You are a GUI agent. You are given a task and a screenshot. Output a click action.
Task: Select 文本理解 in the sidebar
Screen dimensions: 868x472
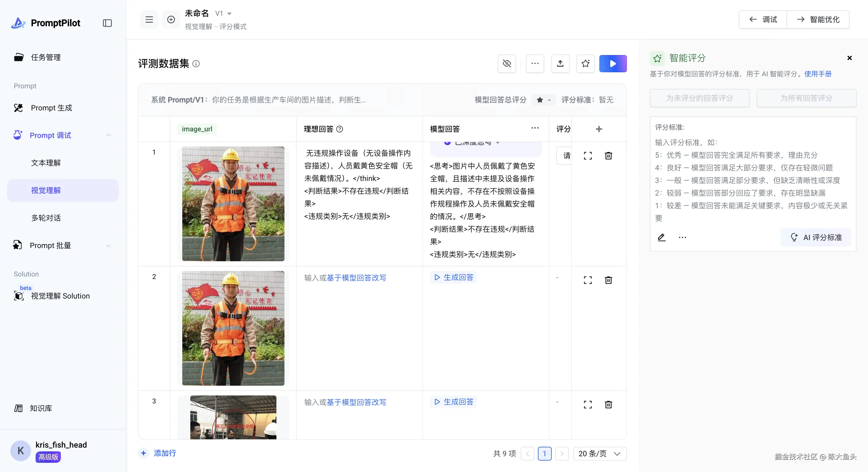(46, 163)
